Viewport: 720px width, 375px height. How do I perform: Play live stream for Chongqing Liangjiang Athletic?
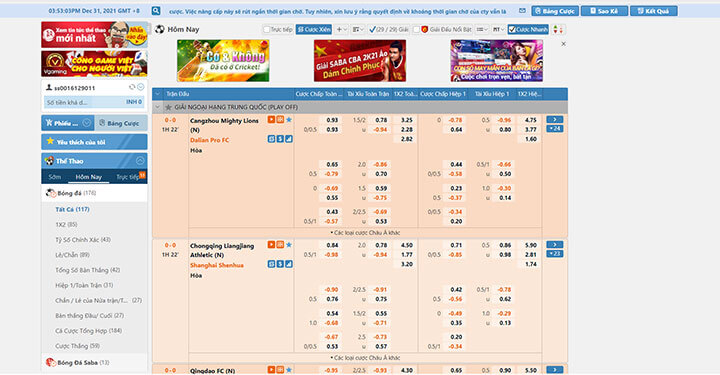(271, 245)
